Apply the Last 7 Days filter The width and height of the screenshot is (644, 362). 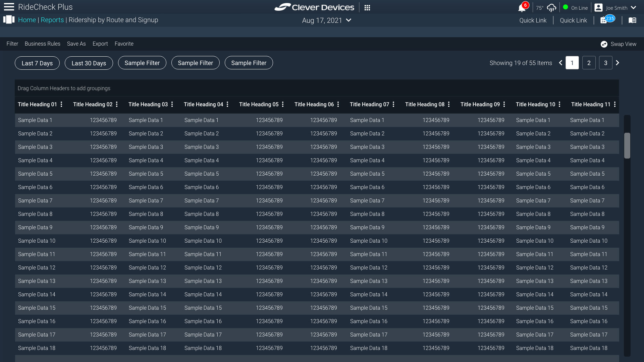coord(37,63)
